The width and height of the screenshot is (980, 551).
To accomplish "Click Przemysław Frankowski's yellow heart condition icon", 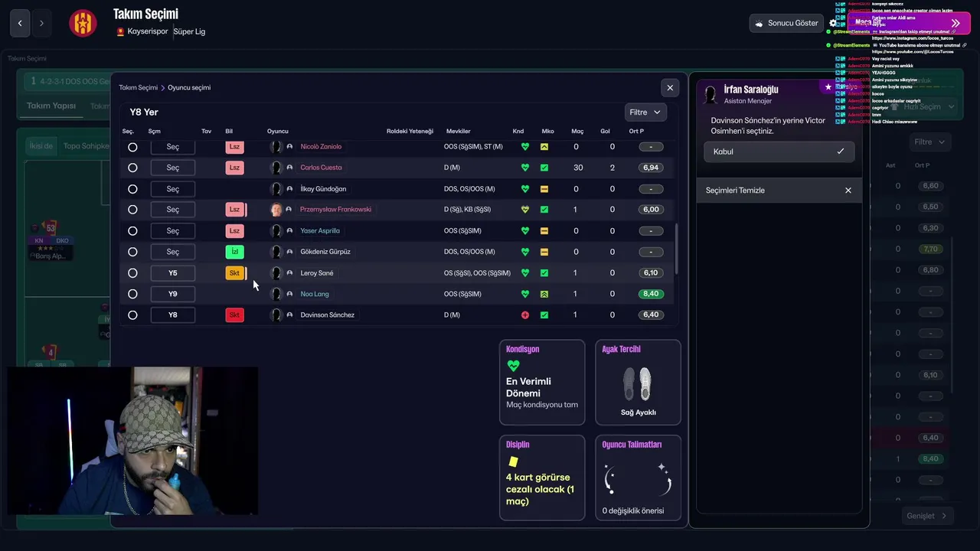I will click(525, 210).
